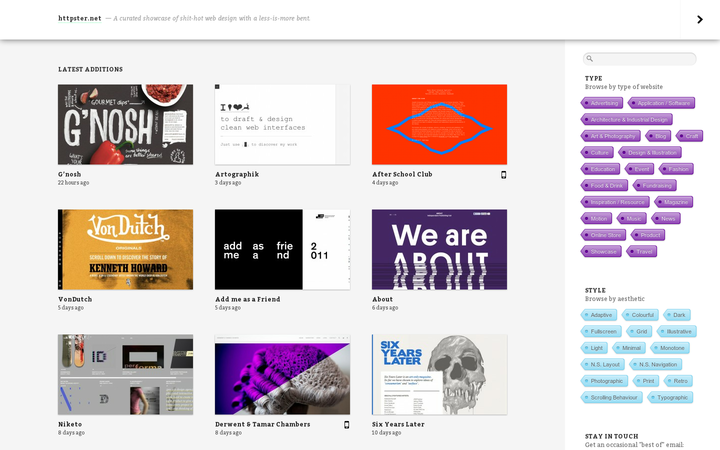Click the G'nosh title link
The height and width of the screenshot is (450, 720).
pos(69,174)
